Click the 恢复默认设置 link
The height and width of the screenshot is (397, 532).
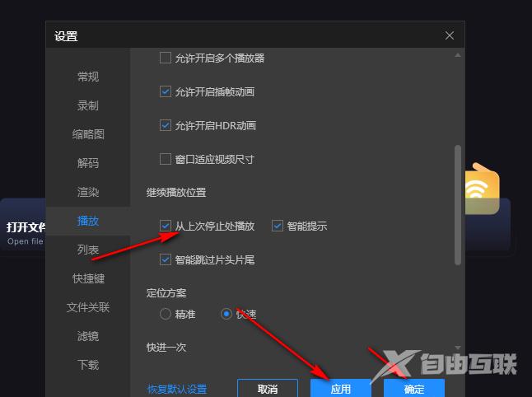coord(177,390)
